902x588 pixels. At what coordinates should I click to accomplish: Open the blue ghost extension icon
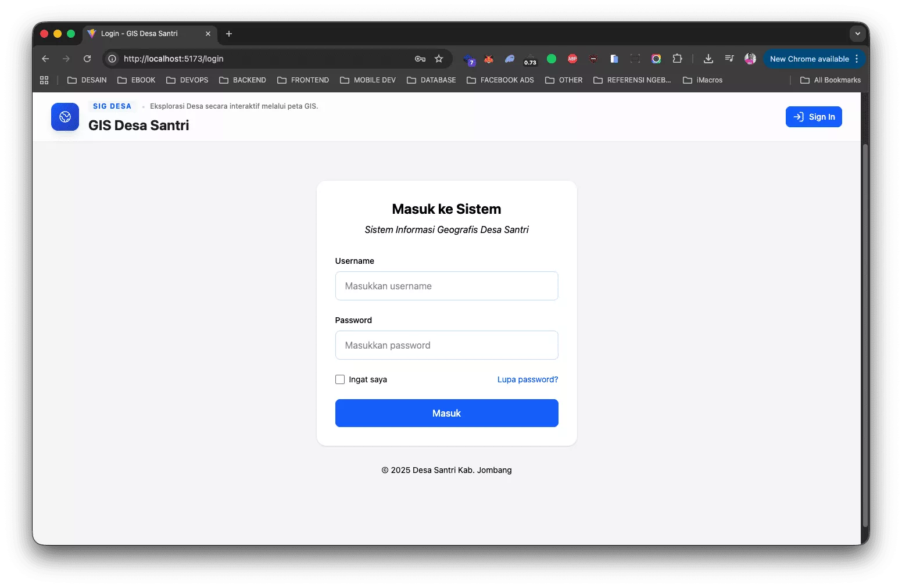(x=510, y=59)
